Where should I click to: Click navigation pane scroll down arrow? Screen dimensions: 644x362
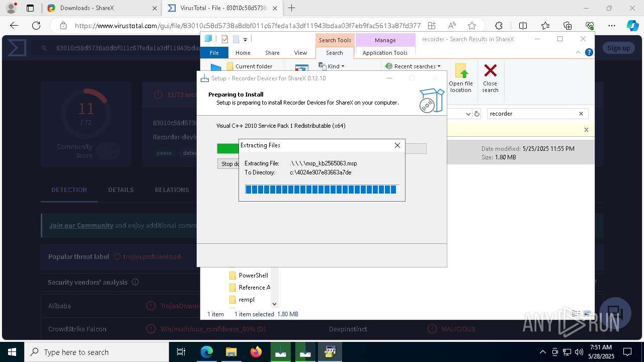[x=274, y=304]
